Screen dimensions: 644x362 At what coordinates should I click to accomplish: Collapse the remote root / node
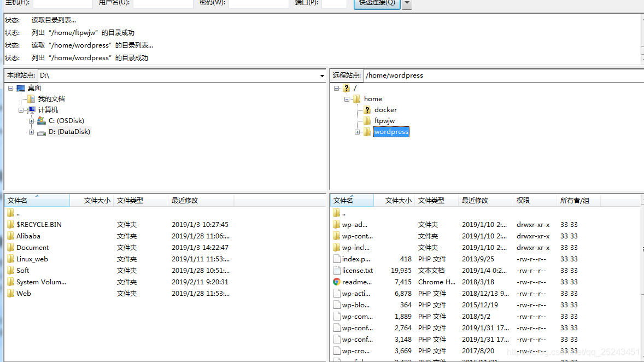point(336,88)
